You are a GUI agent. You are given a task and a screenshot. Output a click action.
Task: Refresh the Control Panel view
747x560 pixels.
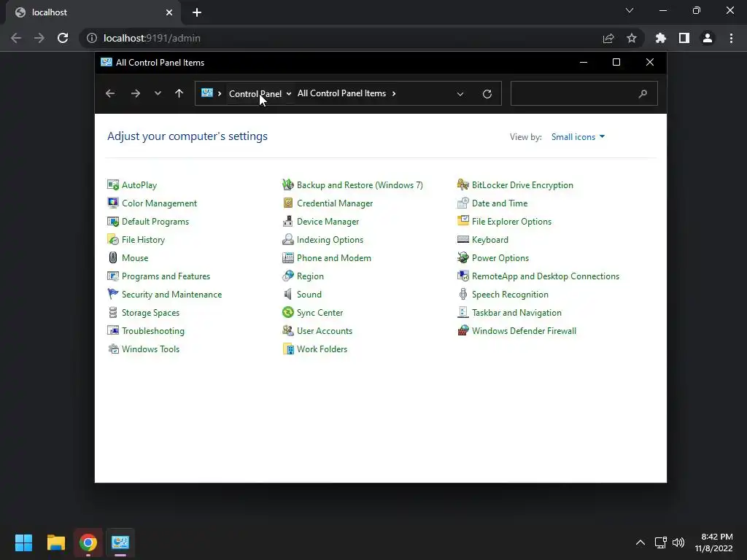[x=487, y=94]
